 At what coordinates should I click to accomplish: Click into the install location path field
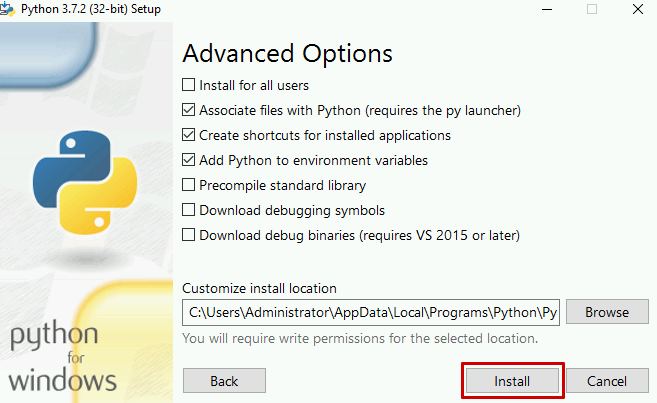(372, 312)
